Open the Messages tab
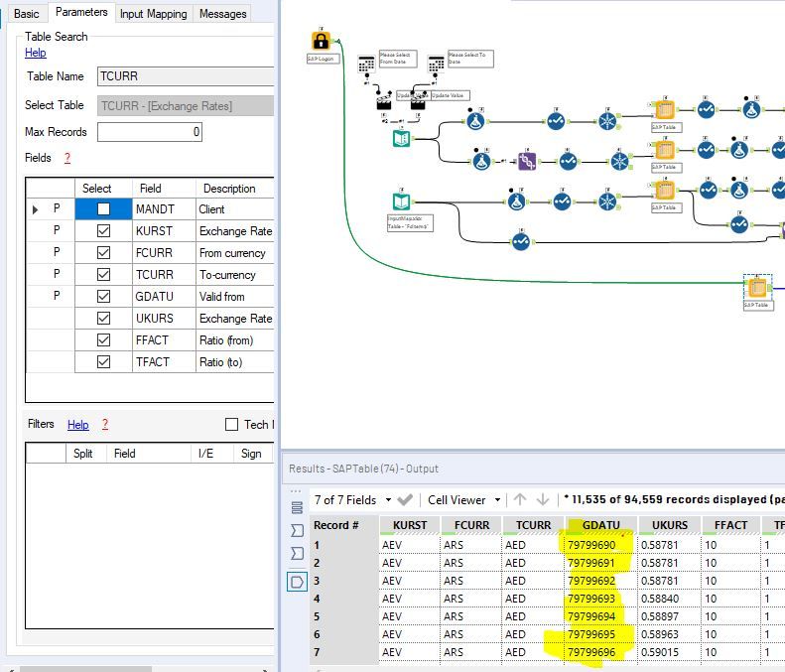This screenshot has height=672, width=785. (223, 14)
